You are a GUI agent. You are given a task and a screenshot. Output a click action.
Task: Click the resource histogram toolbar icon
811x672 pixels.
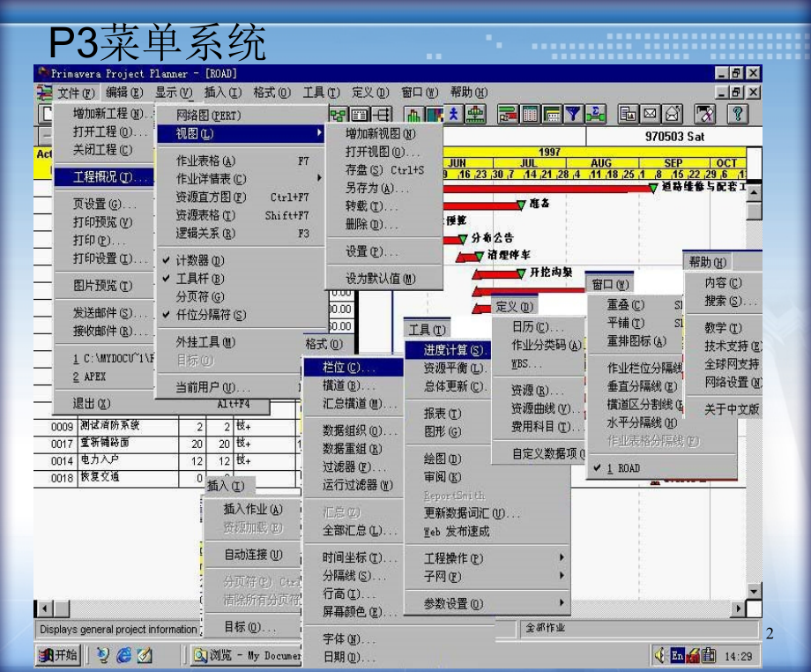pos(414,113)
